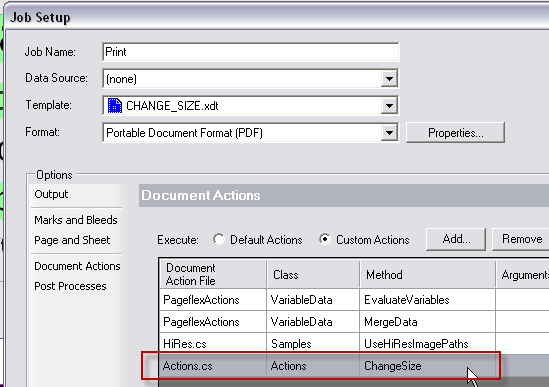
Task: Select the HiRes.cs UseHiResImagePaths row
Action: click(354, 344)
